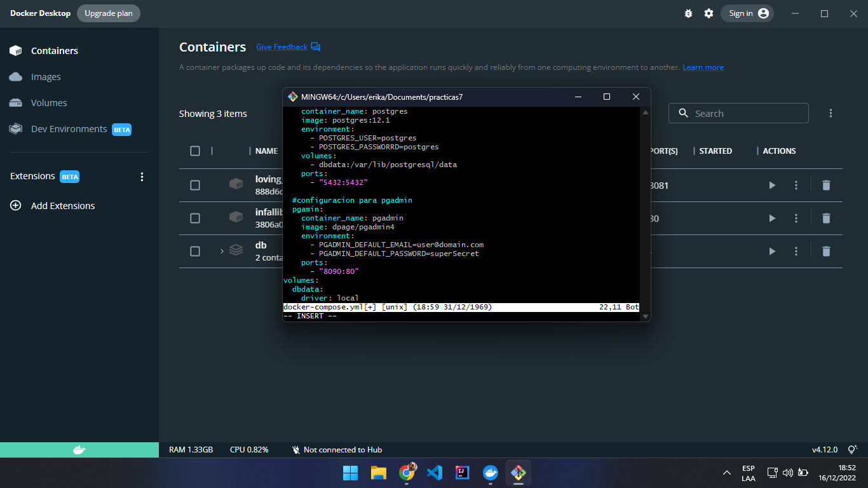Click the Docker whale icon in taskbar
The height and width of the screenshot is (488, 868).
[x=491, y=473]
